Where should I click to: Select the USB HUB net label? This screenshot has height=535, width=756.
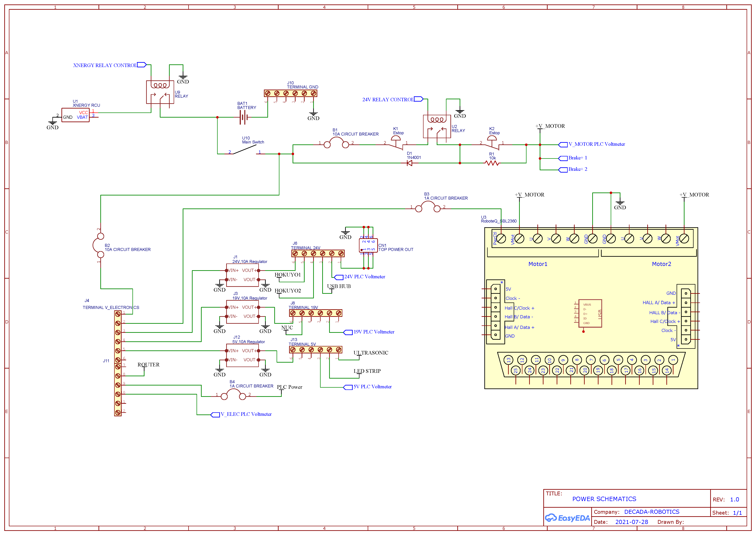[339, 286]
